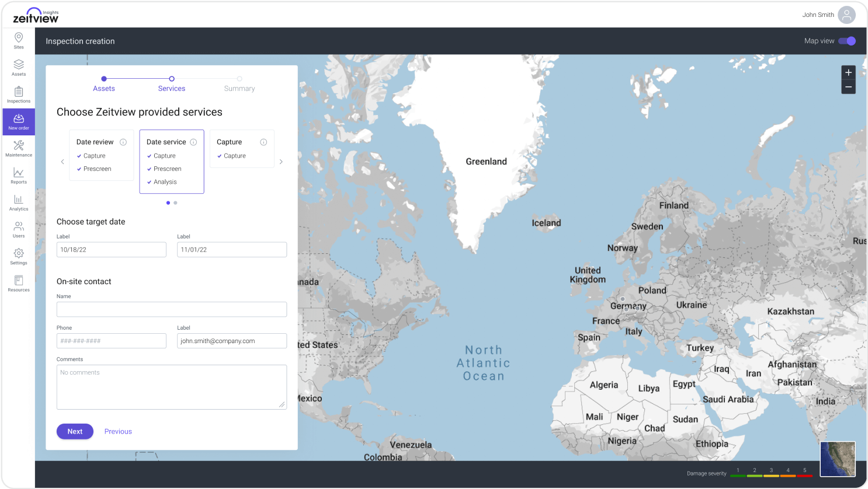The width and height of the screenshot is (868, 489).
Task: Show next services with right chevron
Action: 281,162
